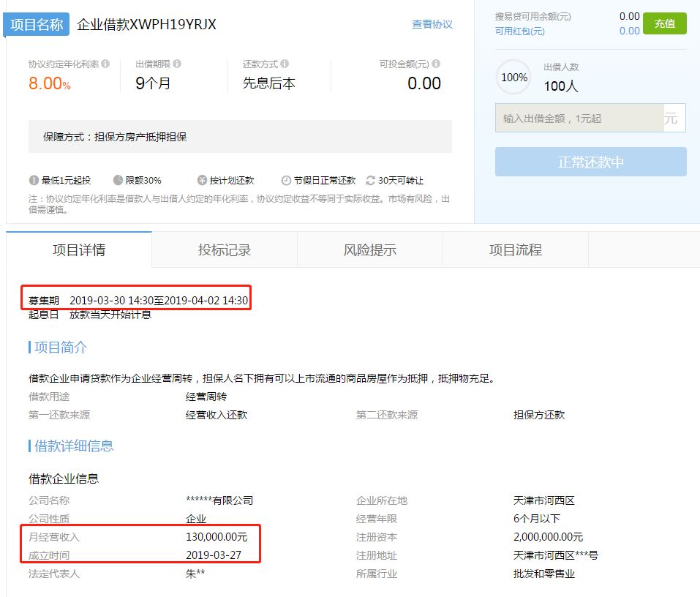Click the 经营收入还款 value
Image resolution: width=700 pixels, height=597 pixels.
point(217,415)
